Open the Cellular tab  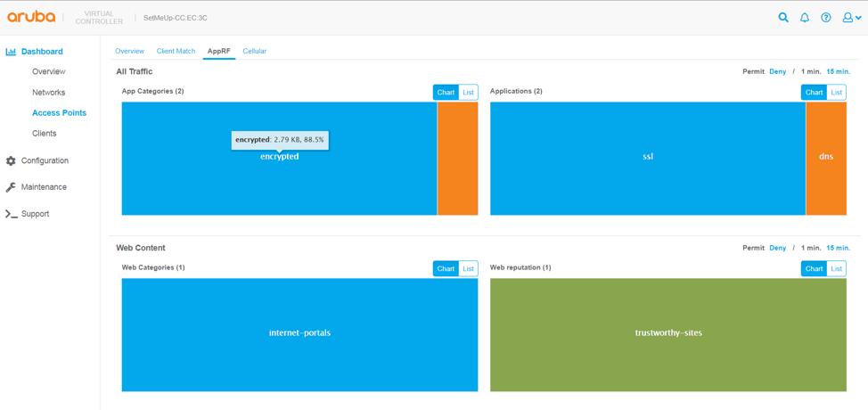(x=255, y=51)
